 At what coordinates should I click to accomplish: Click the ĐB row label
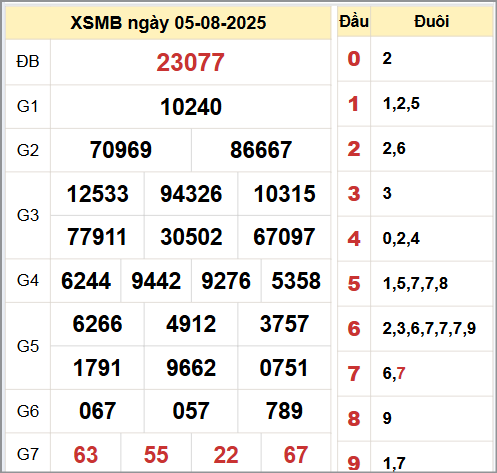point(28,62)
